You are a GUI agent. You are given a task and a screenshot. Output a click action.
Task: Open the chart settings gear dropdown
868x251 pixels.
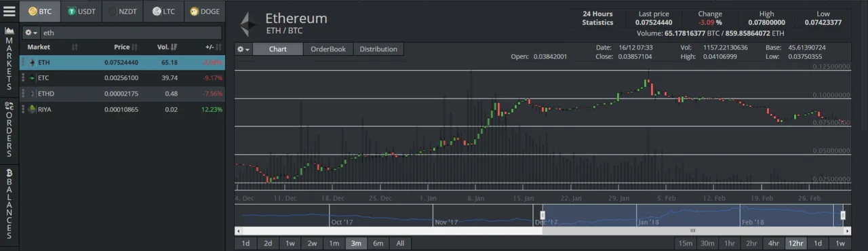[243, 49]
